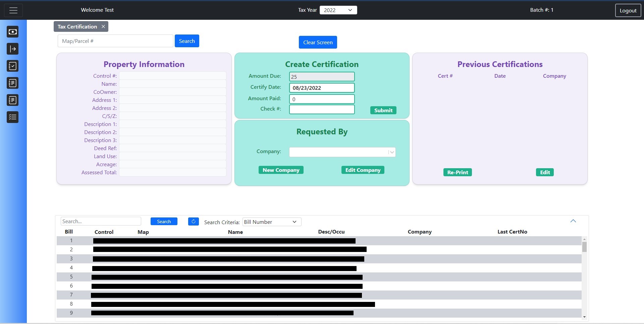The image size is (644, 324).
Task: Click the refresh icon in the results panel
Action: point(194,221)
